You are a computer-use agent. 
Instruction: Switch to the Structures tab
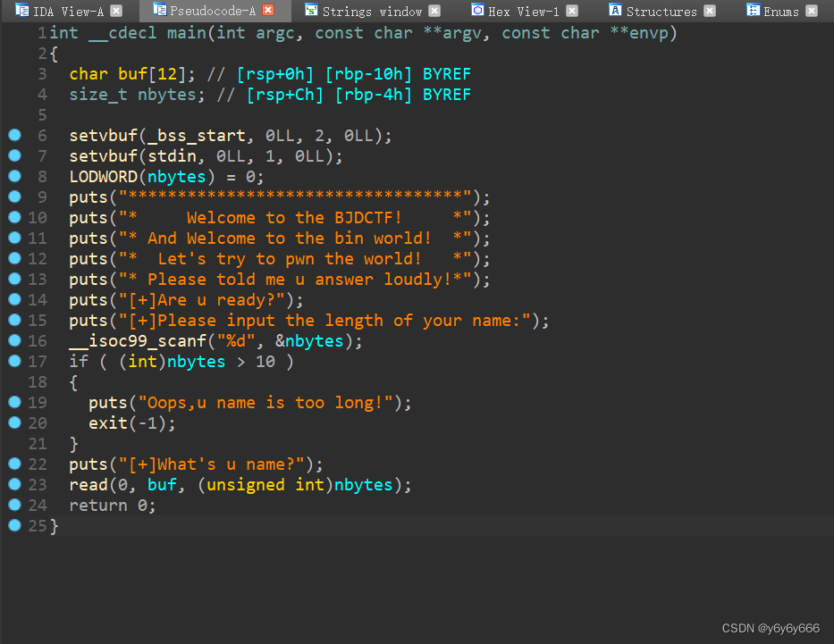[655, 11]
